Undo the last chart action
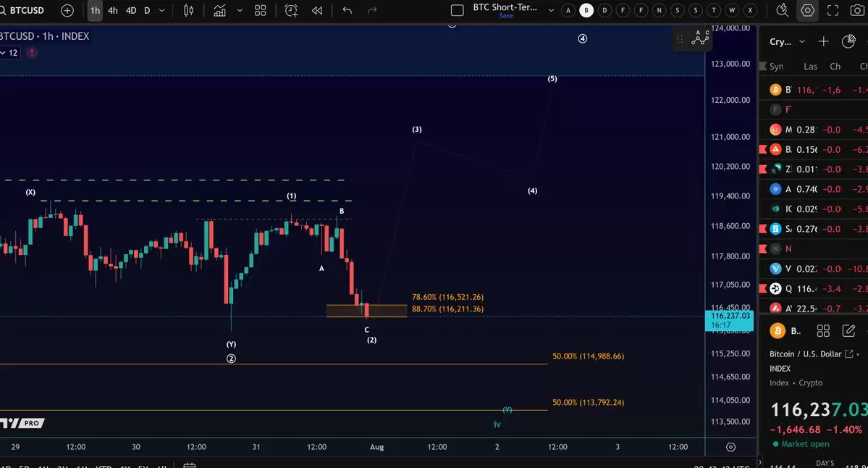The width and height of the screenshot is (868, 468). point(347,11)
